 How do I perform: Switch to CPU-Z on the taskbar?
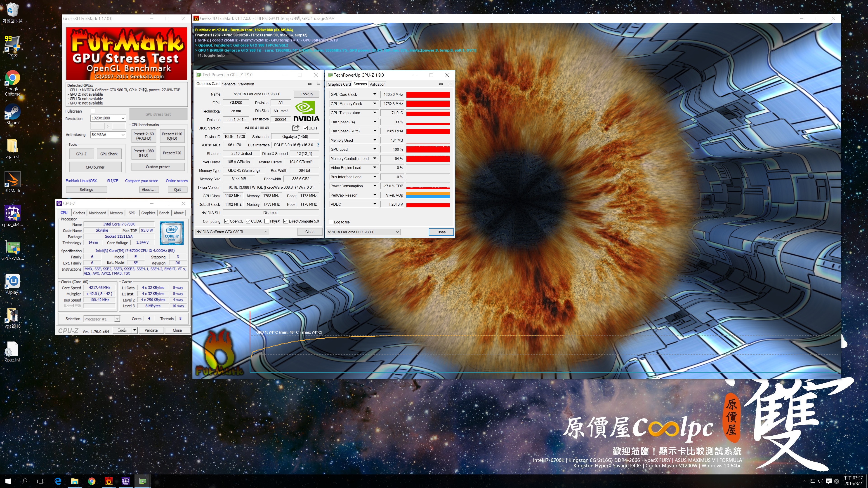coord(126,481)
